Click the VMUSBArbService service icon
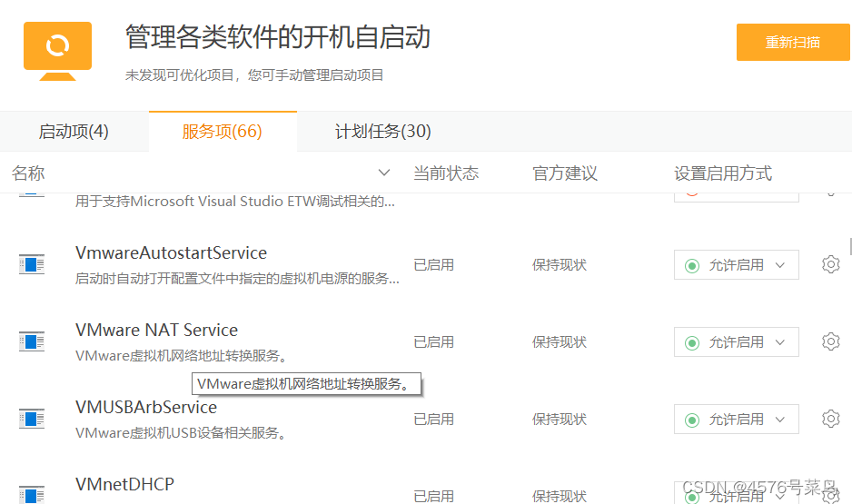Image resolution: width=852 pixels, height=504 pixels. [x=32, y=419]
